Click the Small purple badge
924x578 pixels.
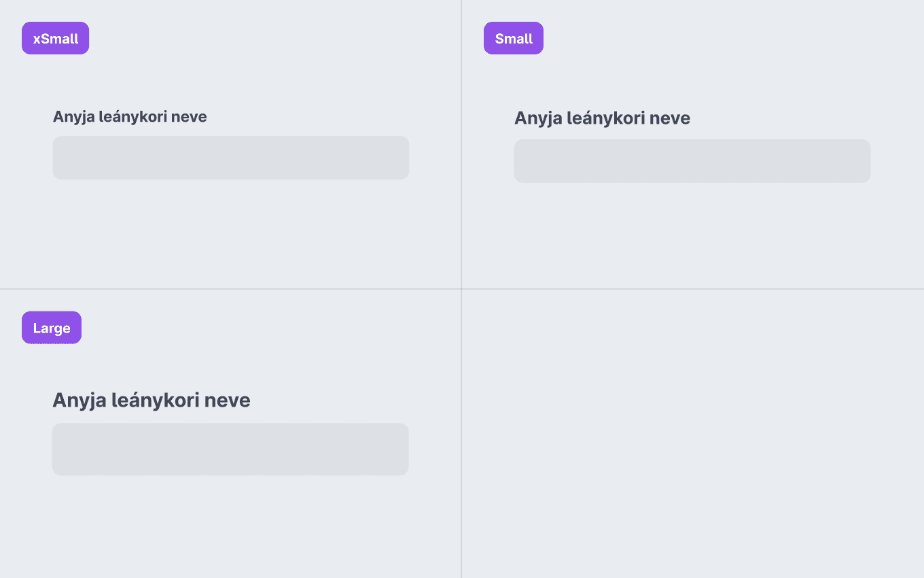pyautogui.click(x=514, y=38)
